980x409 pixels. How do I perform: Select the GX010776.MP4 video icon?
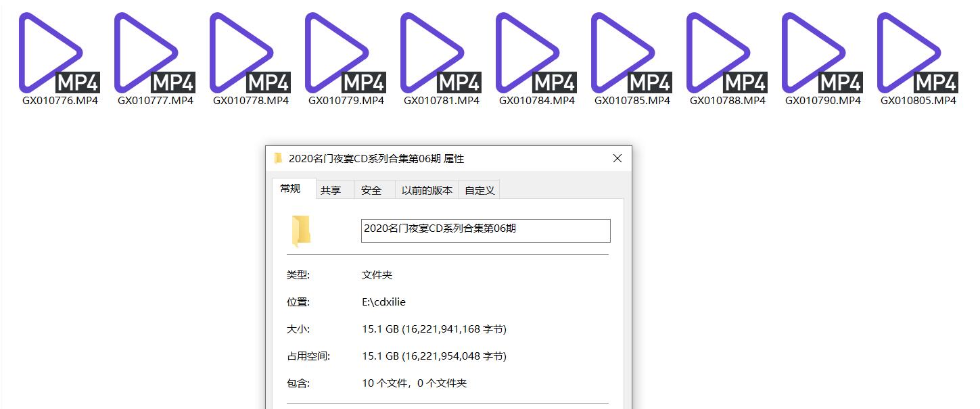pos(59,52)
